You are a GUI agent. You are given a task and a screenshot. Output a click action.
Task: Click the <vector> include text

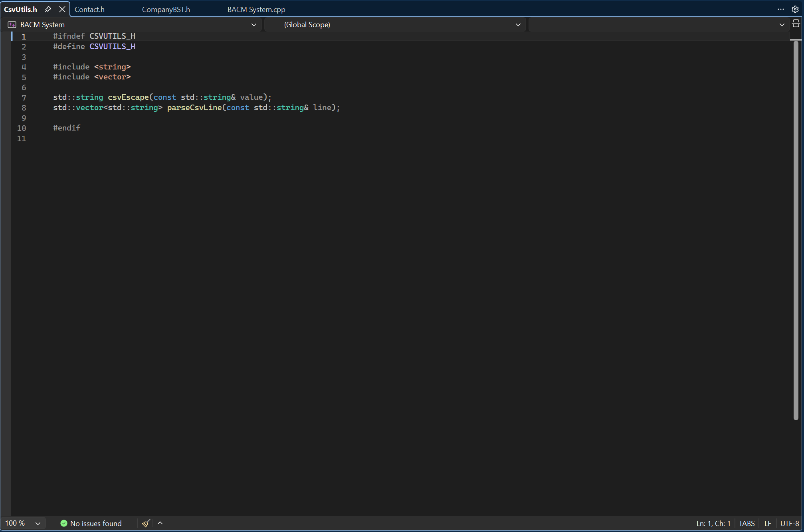(x=112, y=77)
